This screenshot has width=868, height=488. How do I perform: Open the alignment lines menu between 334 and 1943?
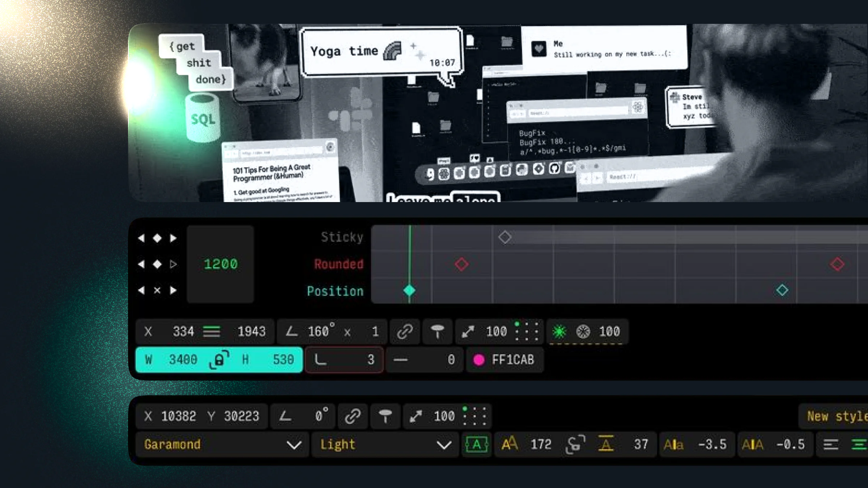(x=212, y=331)
